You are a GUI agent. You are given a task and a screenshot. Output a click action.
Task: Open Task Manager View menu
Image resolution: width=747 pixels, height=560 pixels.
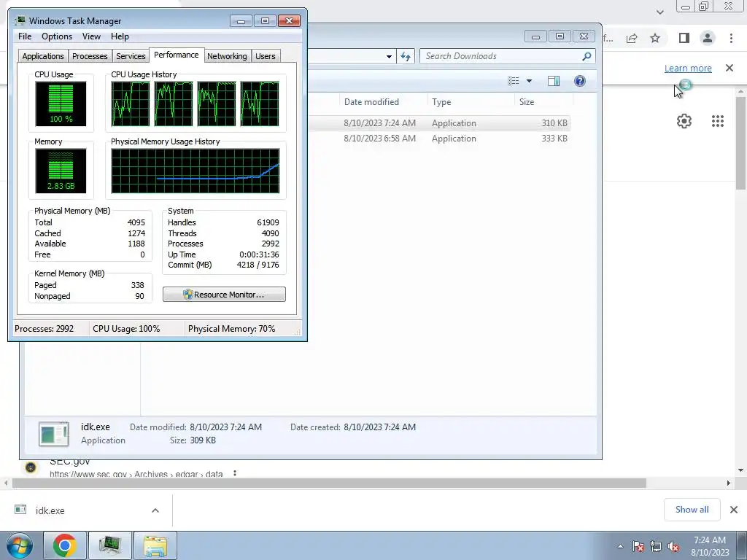(x=91, y=36)
